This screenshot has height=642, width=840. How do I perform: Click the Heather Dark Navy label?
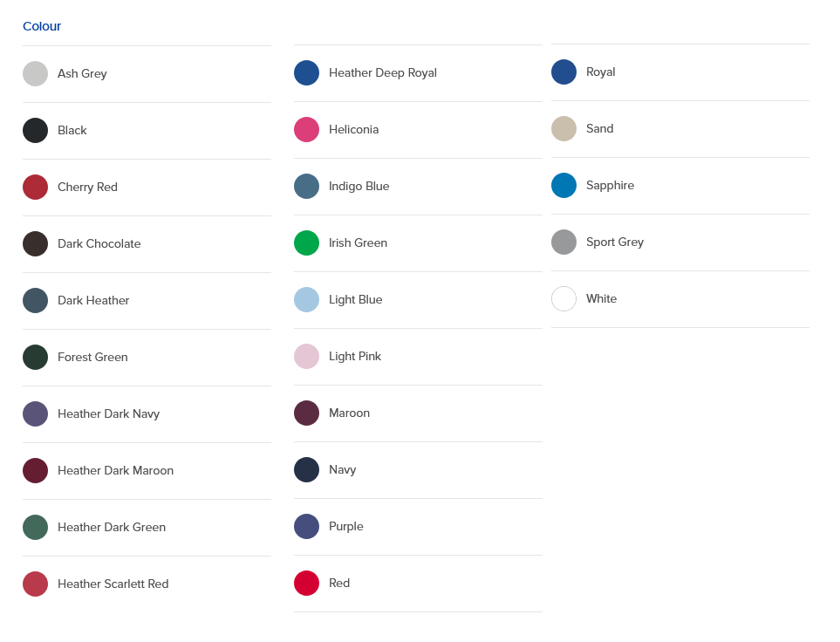tap(109, 413)
